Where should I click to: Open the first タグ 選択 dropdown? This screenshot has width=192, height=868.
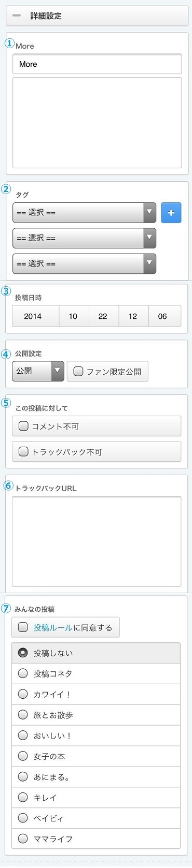point(84,213)
